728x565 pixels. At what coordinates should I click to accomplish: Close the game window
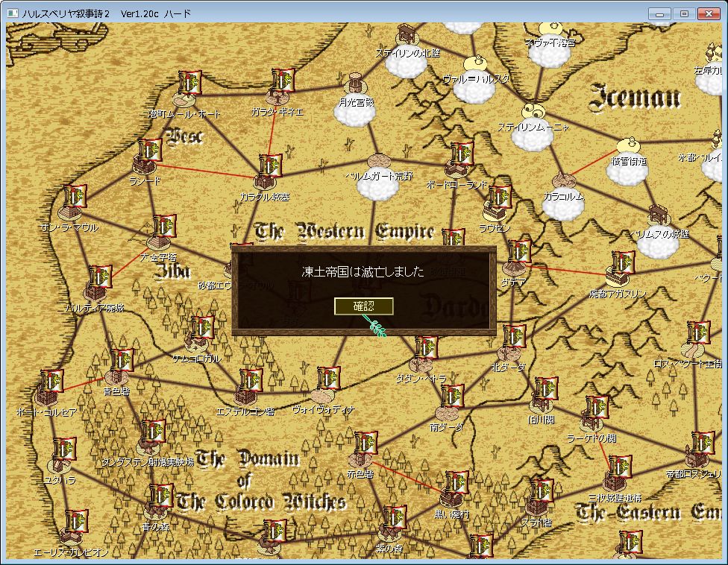click(x=709, y=13)
